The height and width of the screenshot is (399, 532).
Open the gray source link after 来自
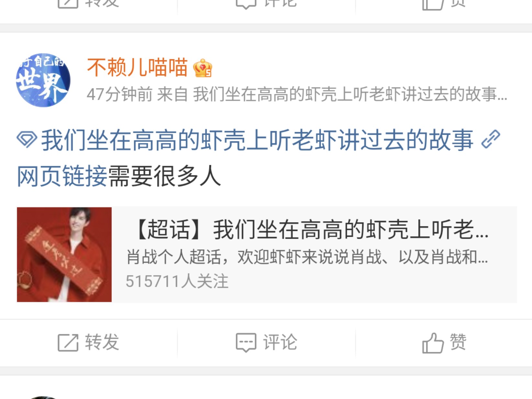pos(350,95)
